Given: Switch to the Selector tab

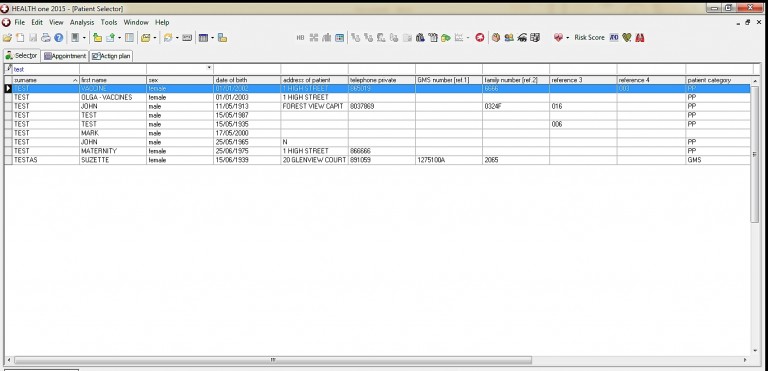Looking at the screenshot, I should (22, 56).
